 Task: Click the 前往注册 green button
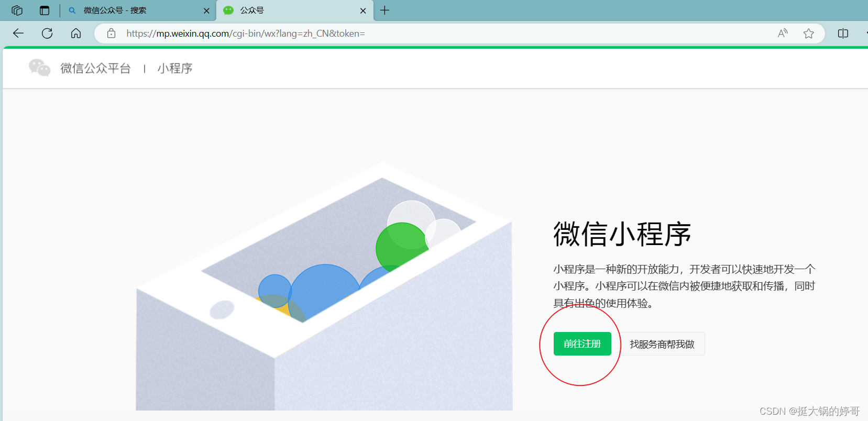point(583,344)
